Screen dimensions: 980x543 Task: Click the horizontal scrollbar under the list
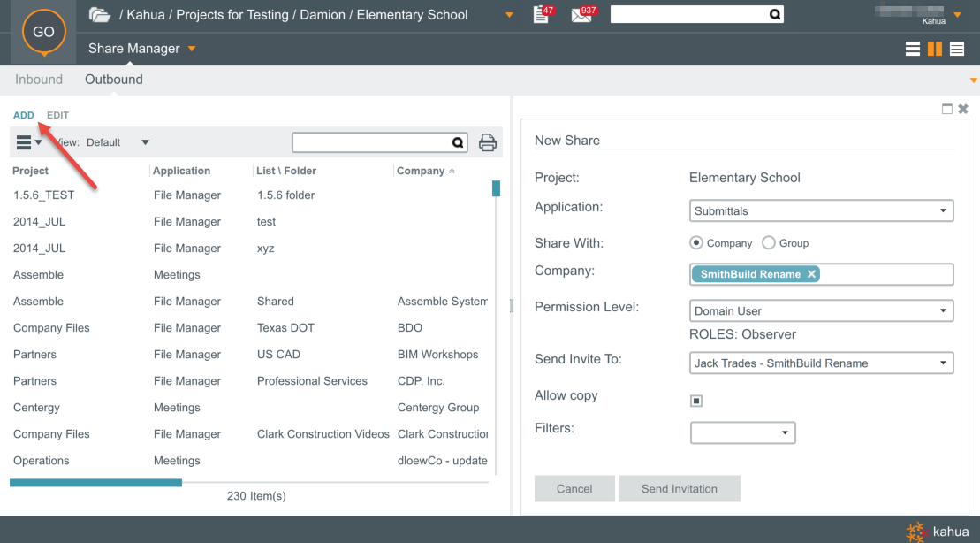(95, 483)
